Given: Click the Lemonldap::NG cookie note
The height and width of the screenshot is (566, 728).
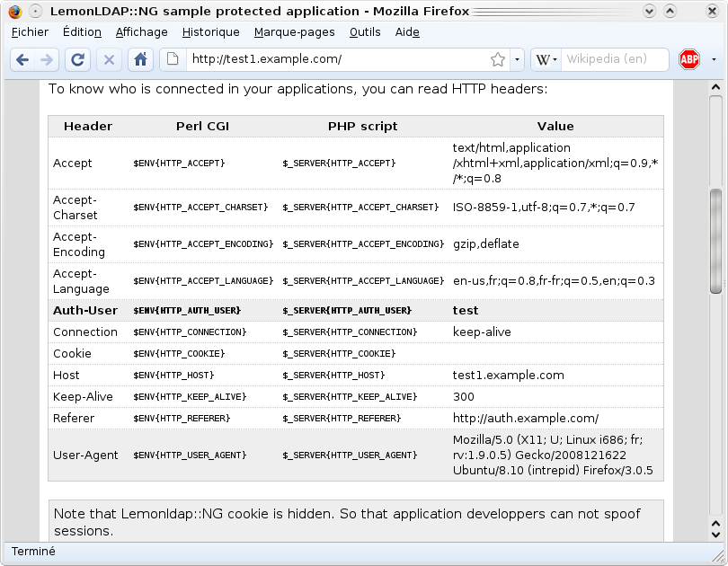Looking at the screenshot, I should (x=356, y=522).
